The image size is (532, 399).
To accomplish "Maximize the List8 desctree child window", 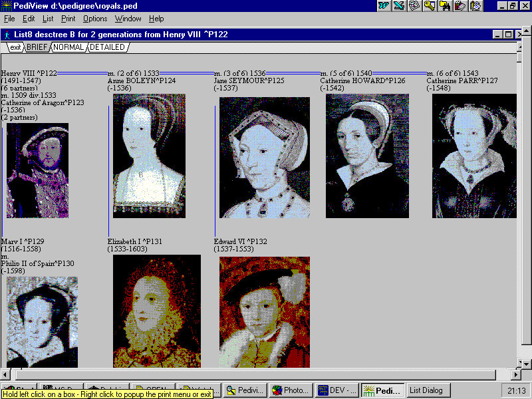I will (x=508, y=35).
